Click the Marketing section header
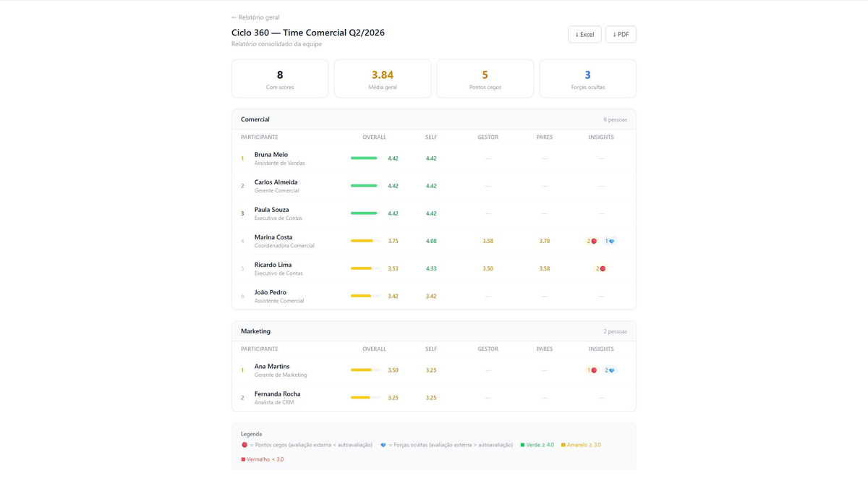 tap(434, 331)
